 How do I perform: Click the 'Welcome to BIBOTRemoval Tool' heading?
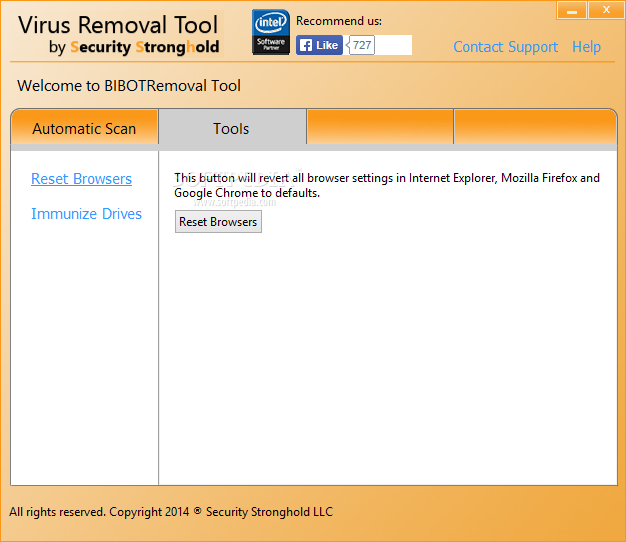coord(129,86)
